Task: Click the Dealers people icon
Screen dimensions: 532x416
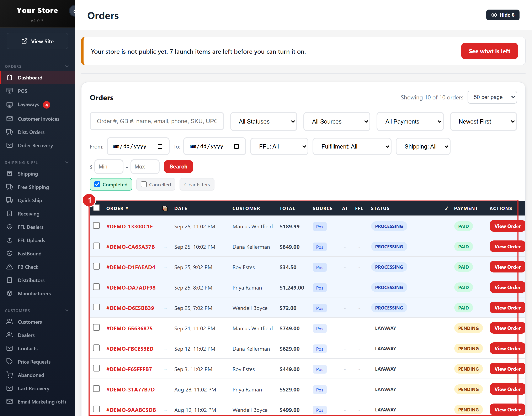Action: [10, 335]
